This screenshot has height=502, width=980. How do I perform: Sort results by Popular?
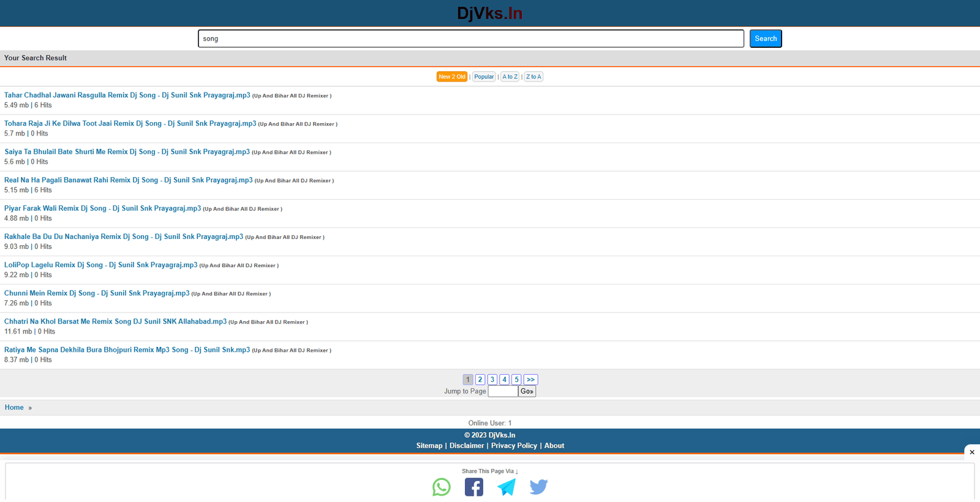click(484, 77)
